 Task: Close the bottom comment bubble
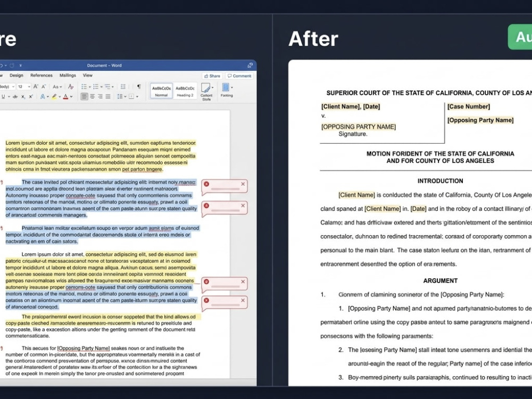[x=243, y=300]
